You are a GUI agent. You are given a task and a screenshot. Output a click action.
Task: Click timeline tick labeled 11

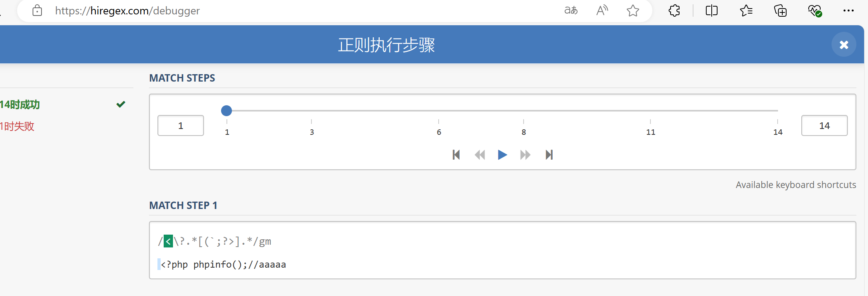point(650,132)
